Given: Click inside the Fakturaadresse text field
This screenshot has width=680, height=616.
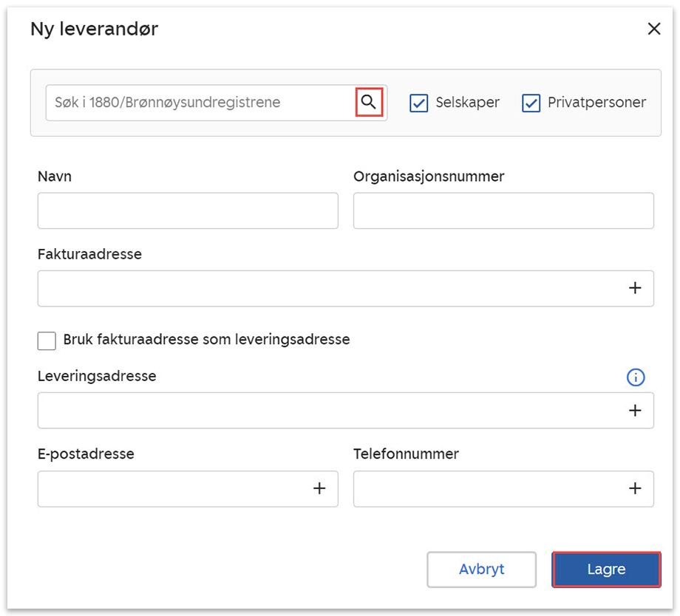Looking at the screenshot, I should (x=325, y=288).
